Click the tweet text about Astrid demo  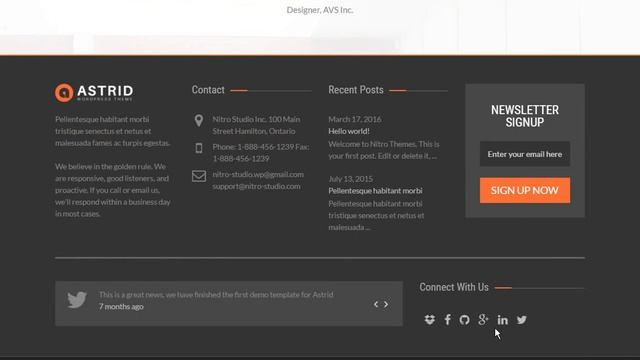(x=216, y=295)
